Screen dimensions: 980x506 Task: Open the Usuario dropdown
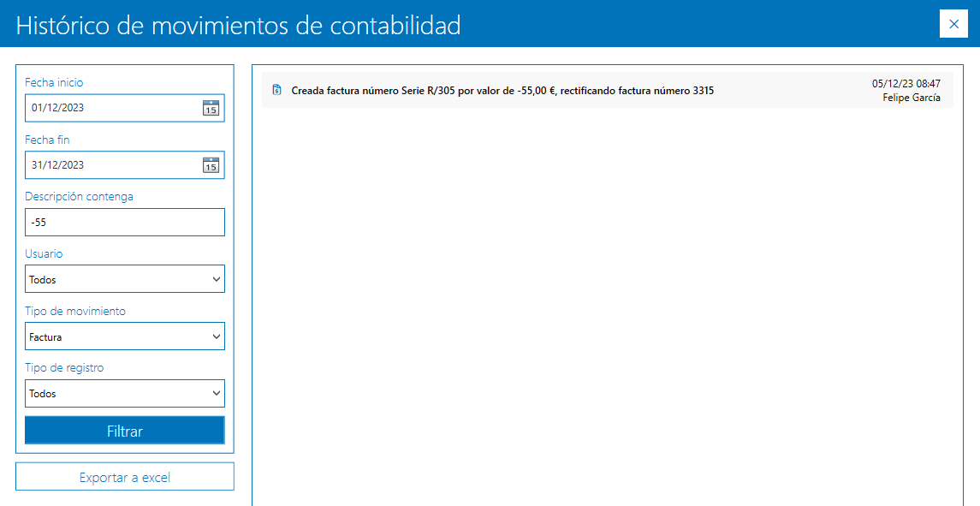click(x=124, y=278)
